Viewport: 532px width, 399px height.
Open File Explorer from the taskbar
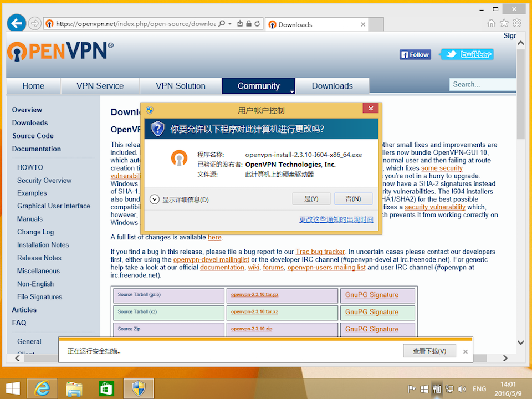[x=74, y=388]
